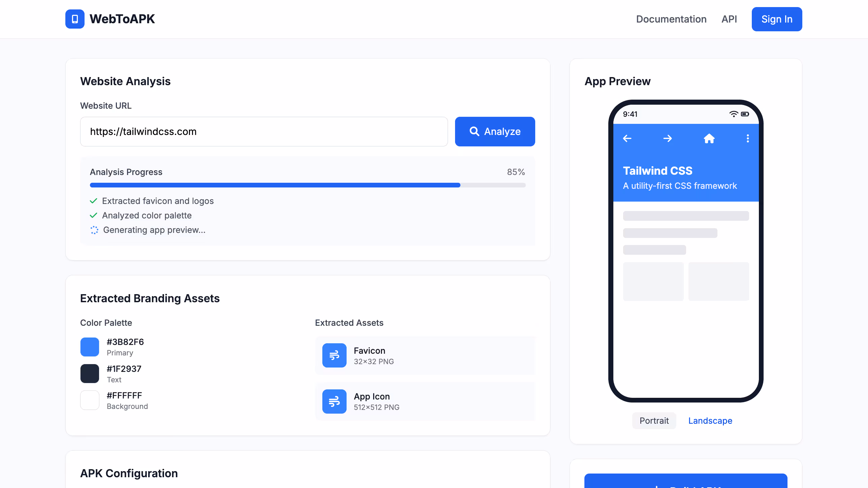Click the magnifier icon inside the Analyze button
Image resolution: width=868 pixels, height=488 pixels.
click(475, 131)
